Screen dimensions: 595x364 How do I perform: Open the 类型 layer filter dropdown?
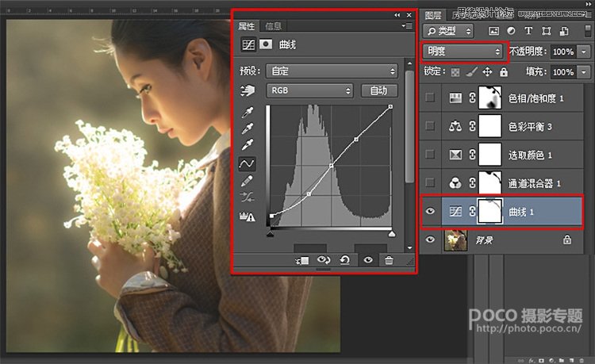pos(448,31)
